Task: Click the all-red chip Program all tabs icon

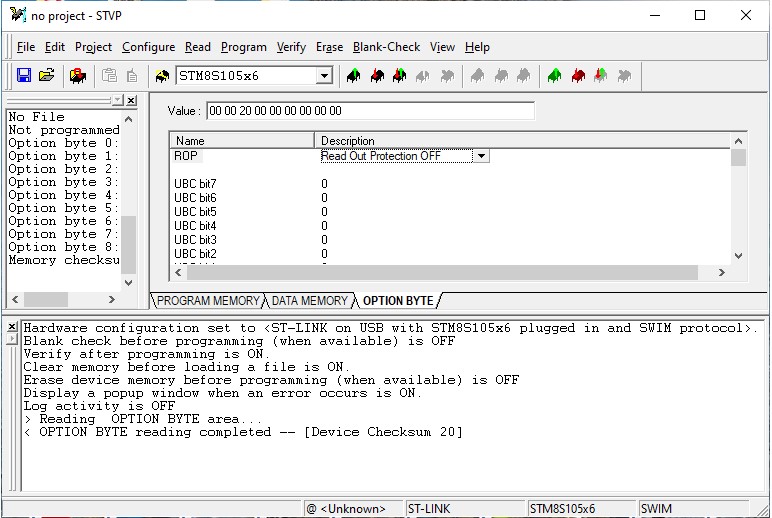Action: (578, 76)
